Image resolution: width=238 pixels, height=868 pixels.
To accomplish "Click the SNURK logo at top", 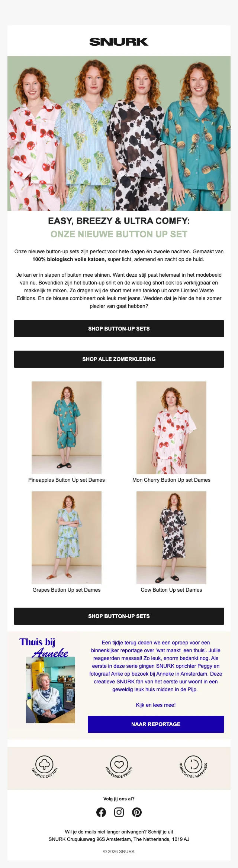I will click(119, 42).
